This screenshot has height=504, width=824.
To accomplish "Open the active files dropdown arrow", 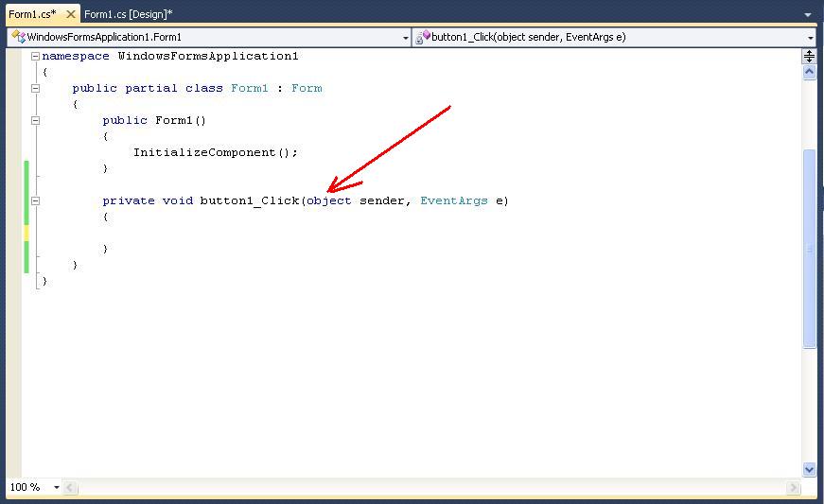I will click(x=808, y=15).
